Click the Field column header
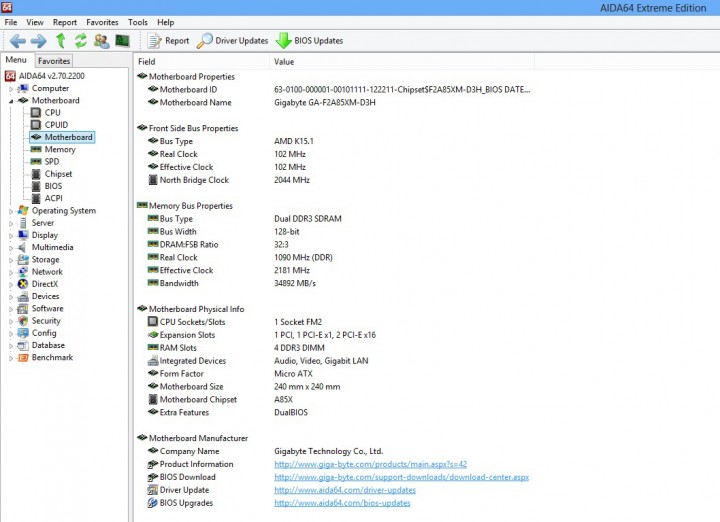The width and height of the screenshot is (720, 522). coord(202,62)
